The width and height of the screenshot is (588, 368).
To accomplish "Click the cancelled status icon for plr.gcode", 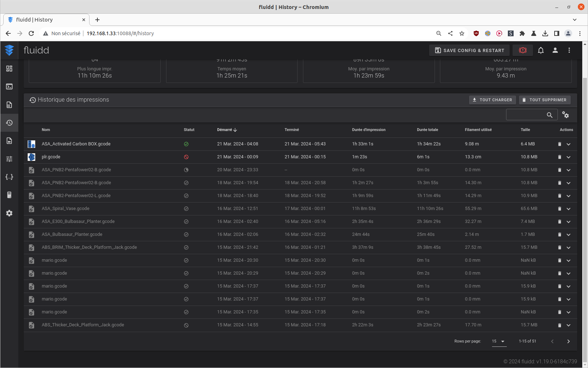I will [186, 157].
